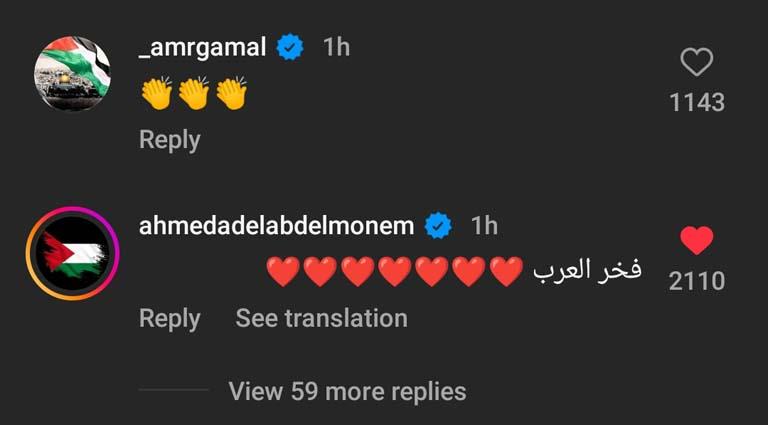Open the _amrgamal username profile link
The image size is (768, 425).
tap(201, 47)
